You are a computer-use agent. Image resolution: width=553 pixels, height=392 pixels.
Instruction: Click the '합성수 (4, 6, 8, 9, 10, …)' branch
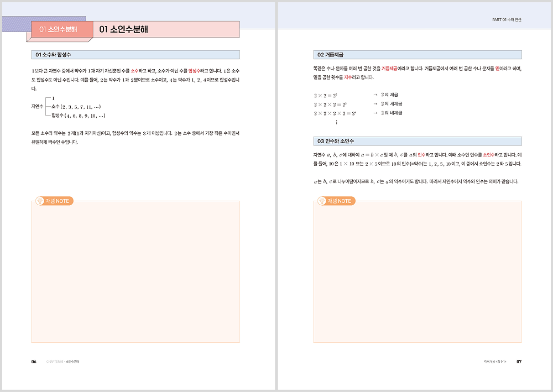coord(78,116)
